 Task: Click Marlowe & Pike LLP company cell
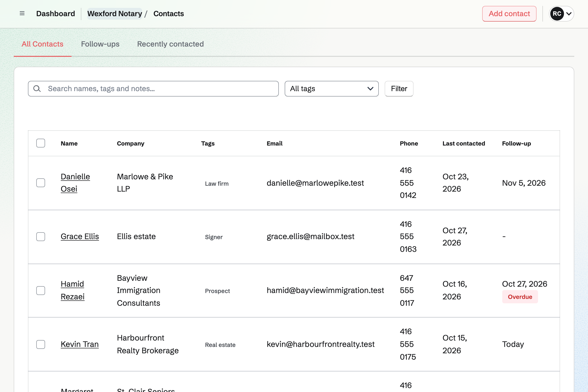[x=145, y=183]
